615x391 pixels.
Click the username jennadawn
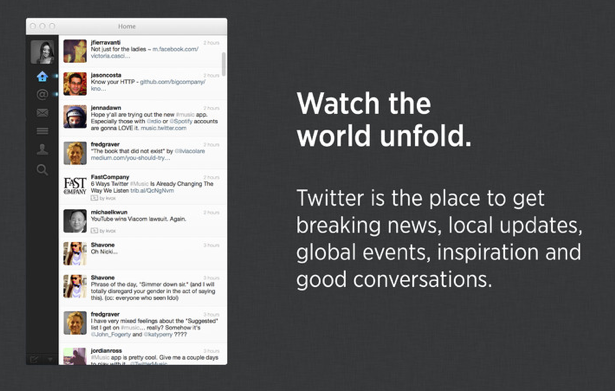pyautogui.click(x=106, y=107)
